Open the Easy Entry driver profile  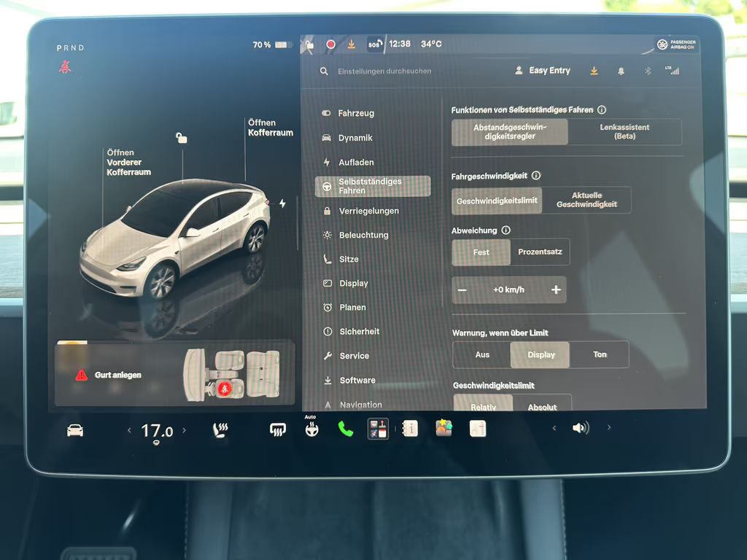click(x=543, y=71)
